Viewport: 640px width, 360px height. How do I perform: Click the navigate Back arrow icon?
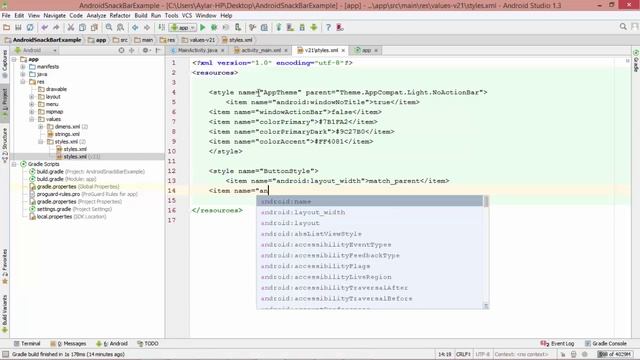click(x=135, y=27)
